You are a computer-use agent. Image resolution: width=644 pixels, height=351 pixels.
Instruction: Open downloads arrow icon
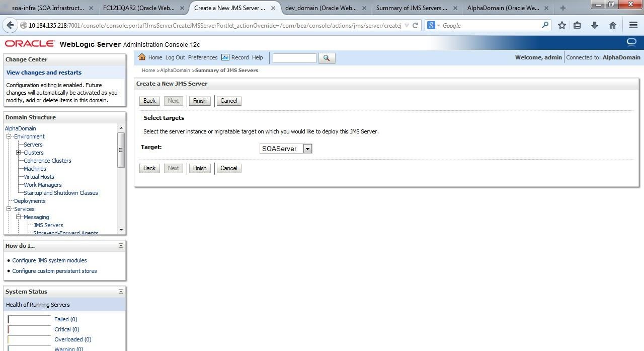(x=594, y=25)
